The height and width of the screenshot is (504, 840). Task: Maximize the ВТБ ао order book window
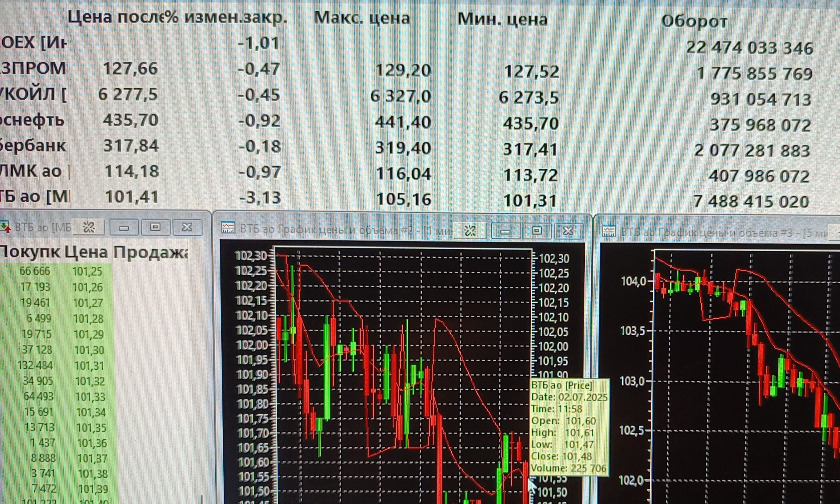pyautogui.click(x=155, y=227)
